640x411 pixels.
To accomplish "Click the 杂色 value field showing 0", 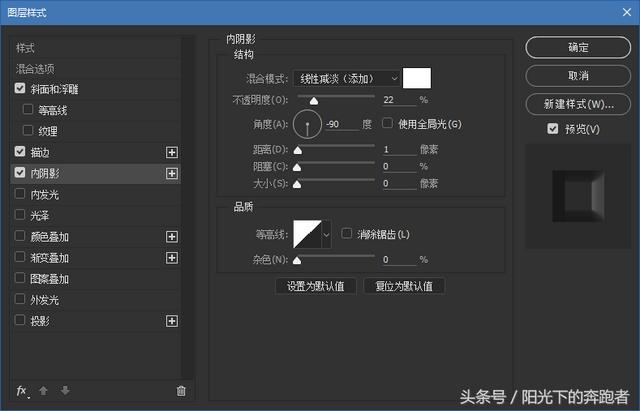I will [x=399, y=260].
